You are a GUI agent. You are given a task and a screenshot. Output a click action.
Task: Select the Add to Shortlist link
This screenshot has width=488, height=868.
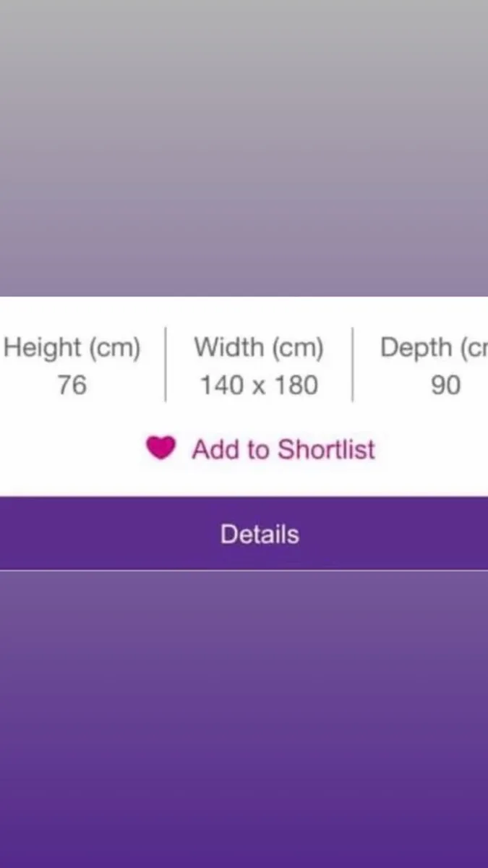tap(283, 449)
